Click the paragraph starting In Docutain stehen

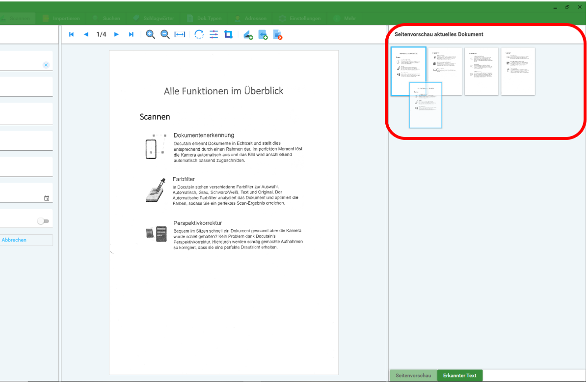[236, 195]
